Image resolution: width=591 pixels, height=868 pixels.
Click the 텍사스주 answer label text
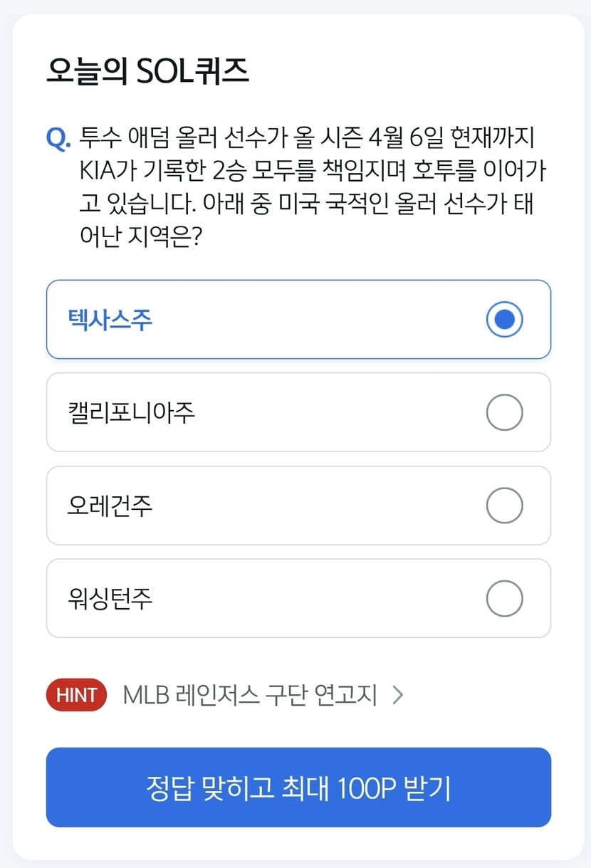coord(110,320)
